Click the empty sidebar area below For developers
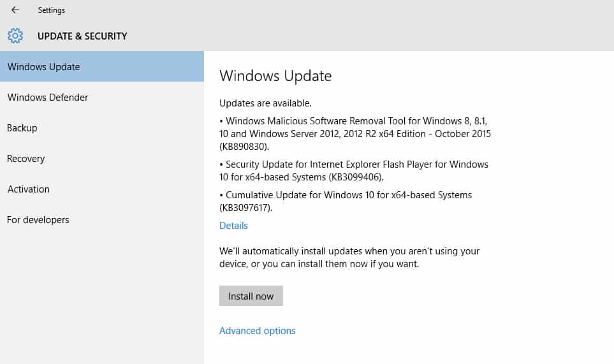 pyautogui.click(x=102, y=293)
